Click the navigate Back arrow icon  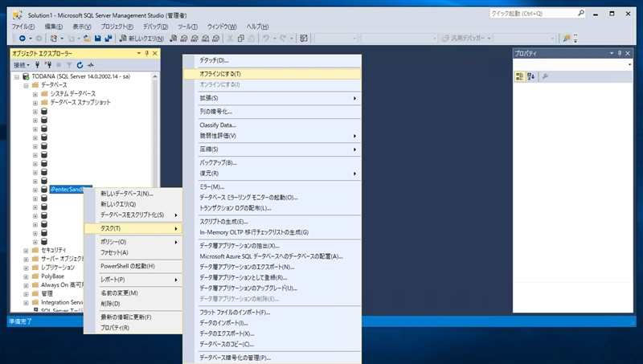[23, 38]
